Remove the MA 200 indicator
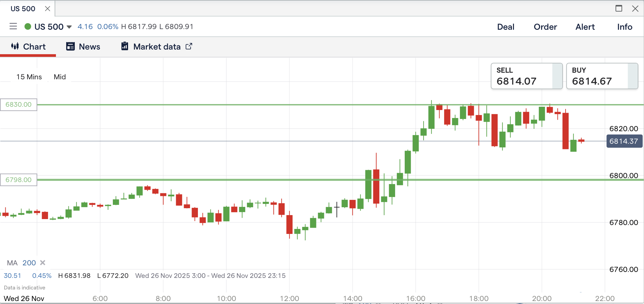 [43, 263]
